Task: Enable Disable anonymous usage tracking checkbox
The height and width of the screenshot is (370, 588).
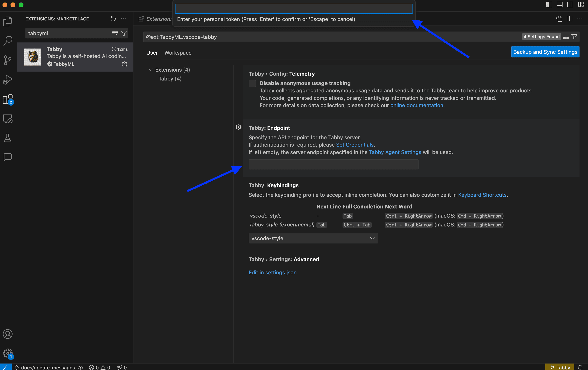Action: [x=252, y=84]
